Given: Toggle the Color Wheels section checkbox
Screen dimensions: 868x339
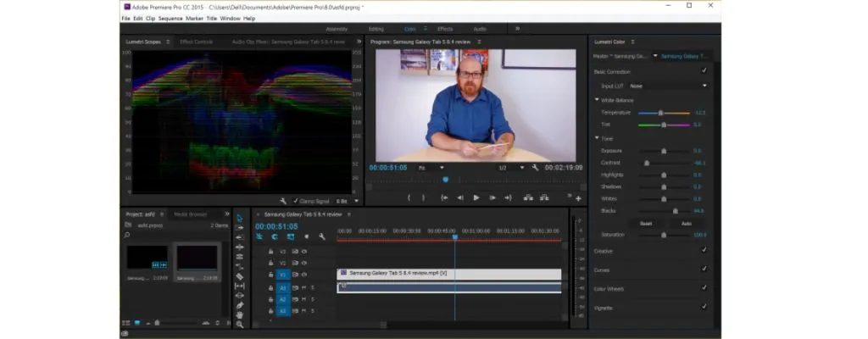Looking at the screenshot, I should 704,287.
